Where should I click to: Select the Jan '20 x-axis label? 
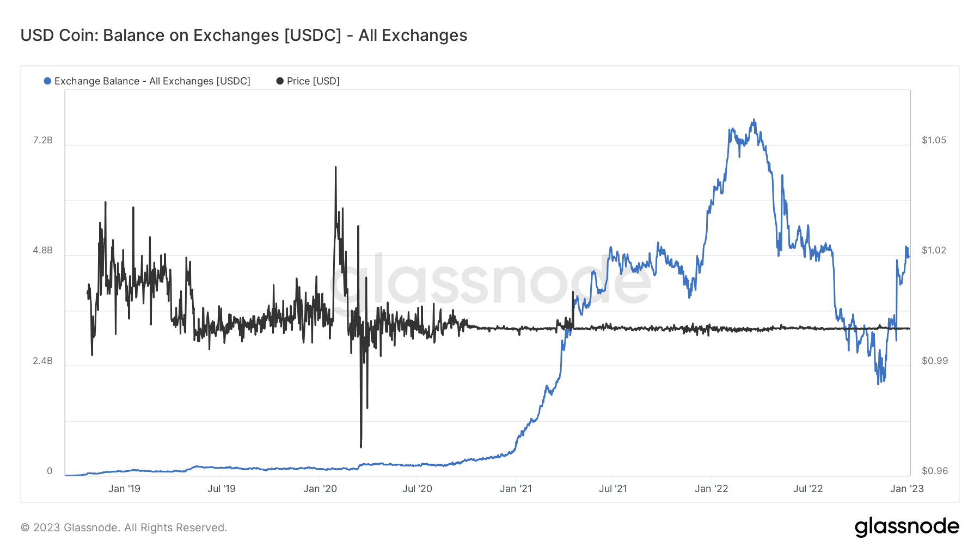click(x=320, y=489)
